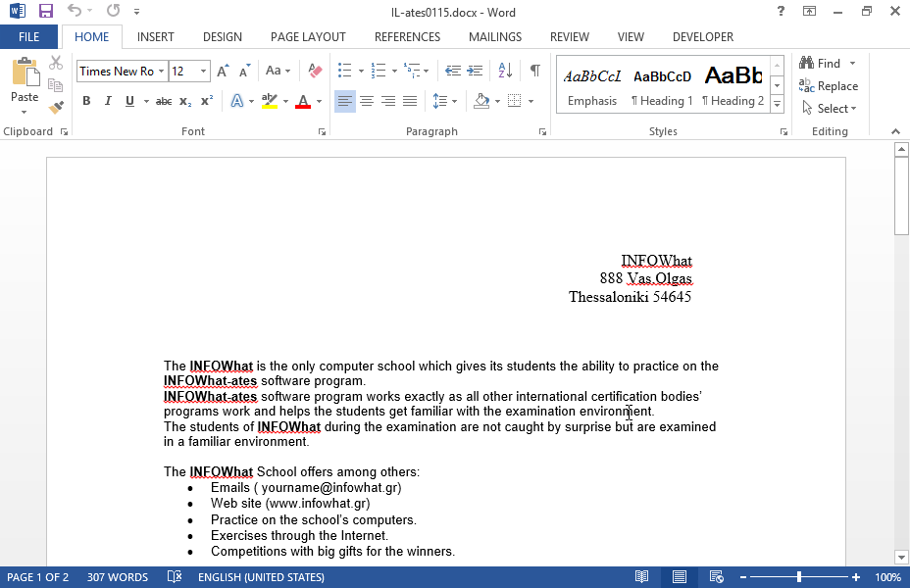Toggle Show/Hide paragraph marks
This screenshot has height=588, width=910.
point(535,71)
